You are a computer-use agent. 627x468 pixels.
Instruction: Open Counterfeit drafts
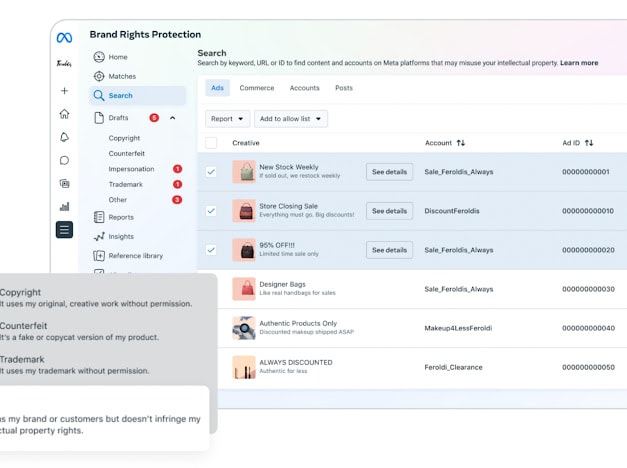click(x=127, y=154)
